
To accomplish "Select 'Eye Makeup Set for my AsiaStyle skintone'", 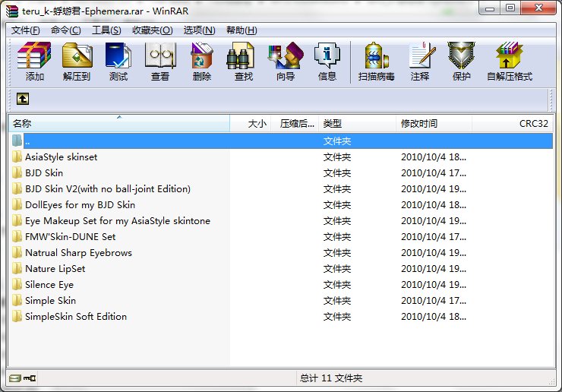I will tap(118, 220).
